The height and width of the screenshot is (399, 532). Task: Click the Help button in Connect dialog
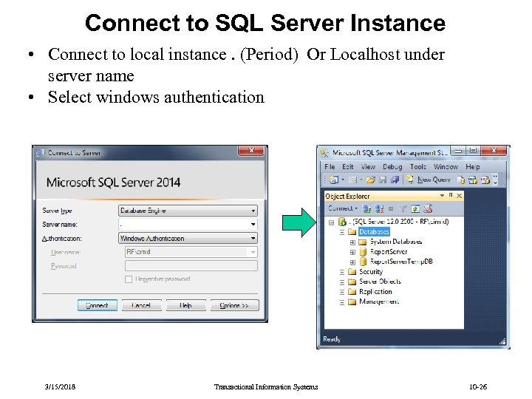point(185,305)
